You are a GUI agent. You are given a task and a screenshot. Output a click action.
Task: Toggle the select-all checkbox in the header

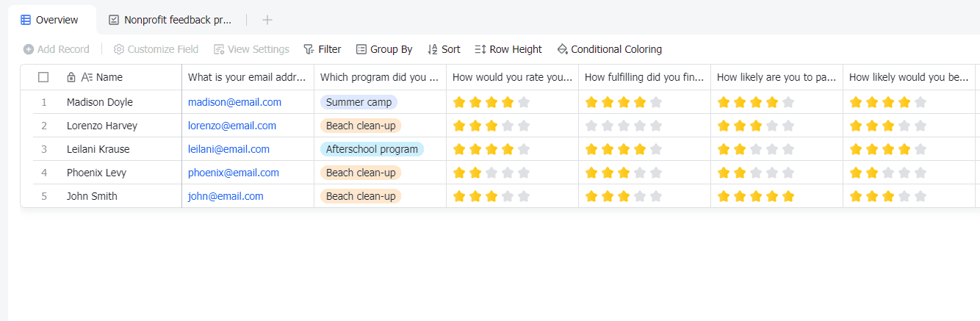click(43, 77)
